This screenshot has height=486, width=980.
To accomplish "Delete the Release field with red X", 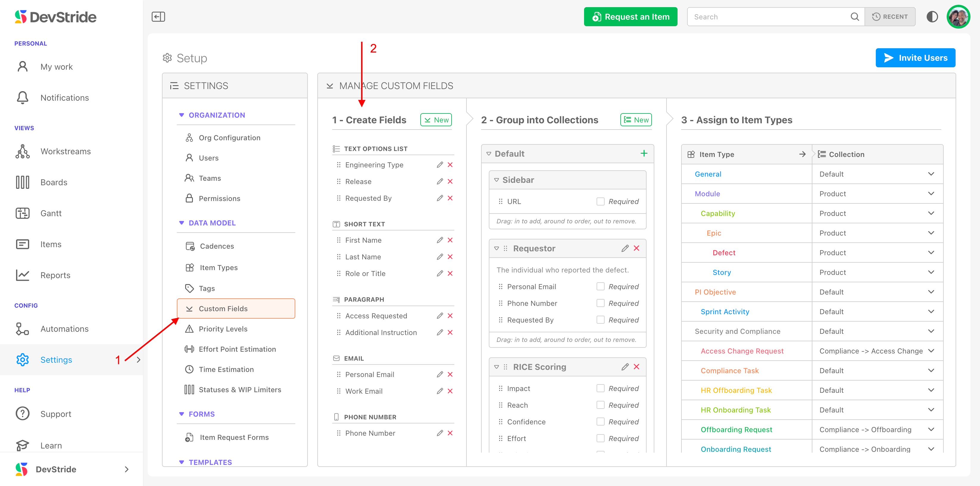I will tap(450, 182).
